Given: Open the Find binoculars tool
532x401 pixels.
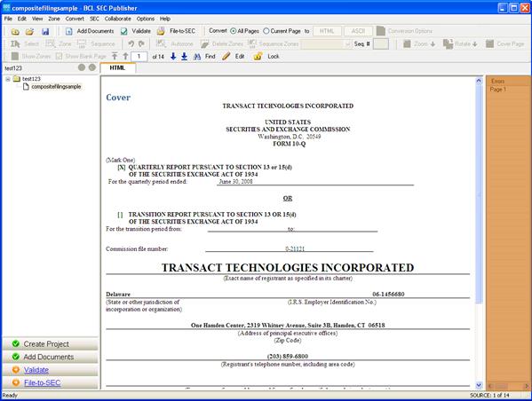Looking at the screenshot, I should (x=197, y=57).
